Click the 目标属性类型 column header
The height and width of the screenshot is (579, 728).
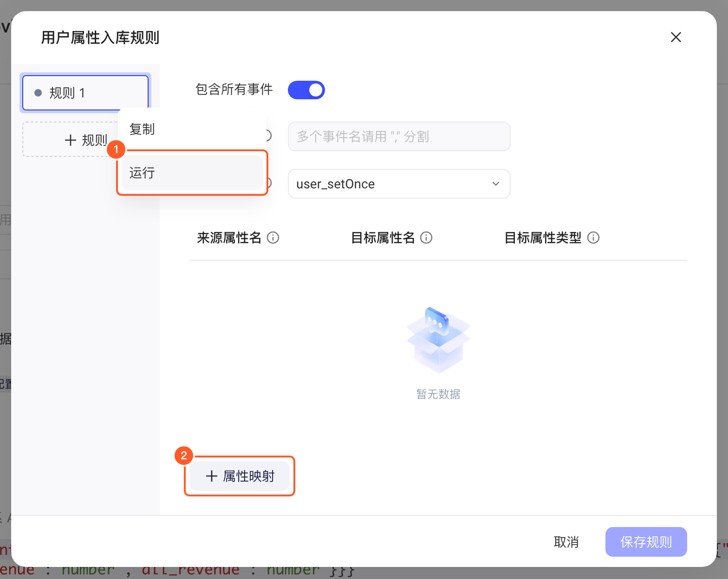[543, 238]
